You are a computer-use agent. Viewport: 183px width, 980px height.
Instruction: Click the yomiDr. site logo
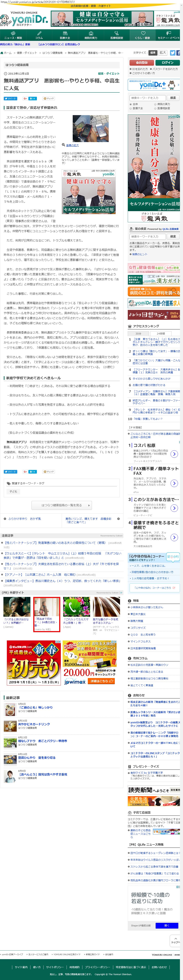pyautogui.click(x=24, y=19)
